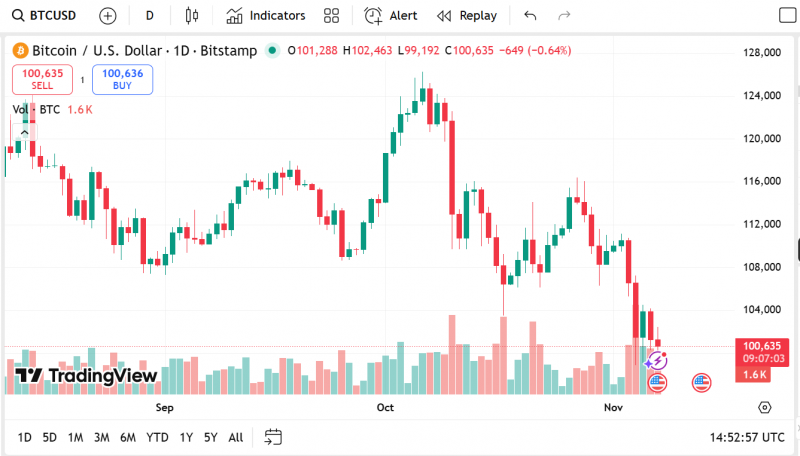The image size is (800, 456).
Task: Collapse the indicator legend with the chevron
Action: coord(24,132)
